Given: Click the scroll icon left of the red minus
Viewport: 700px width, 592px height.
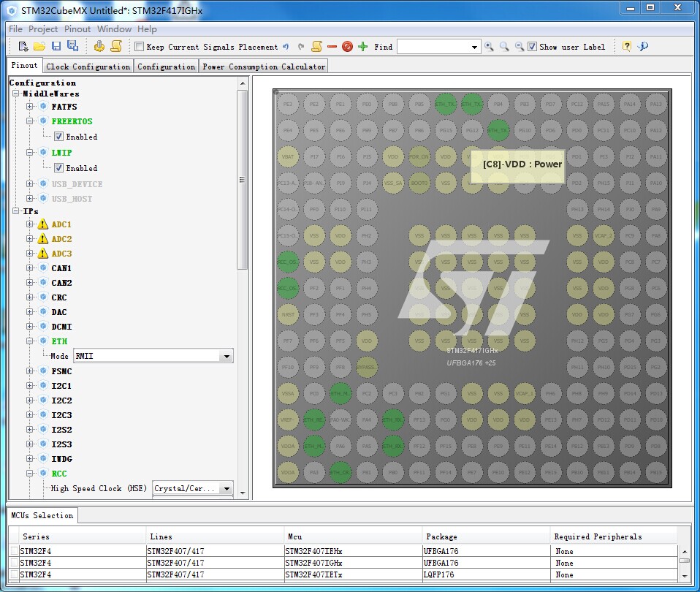Looking at the screenshot, I should coord(317,47).
